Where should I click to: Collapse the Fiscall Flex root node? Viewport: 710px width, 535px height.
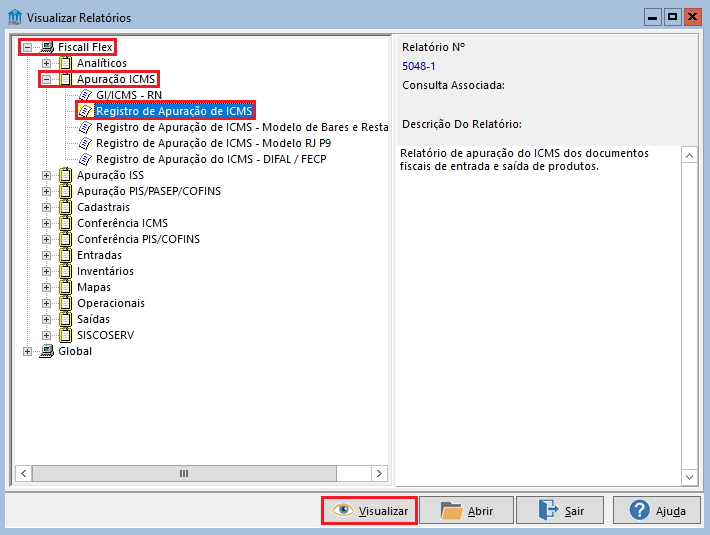28,47
